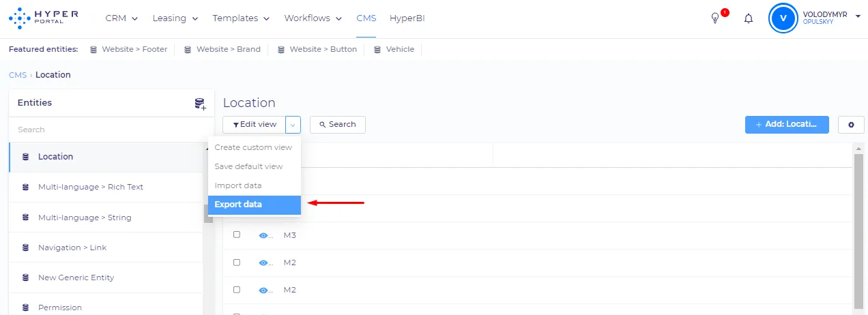Click the New Generic Entity icon
Image resolution: width=868 pixels, height=315 pixels.
pyautogui.click(x=26, y=277)
